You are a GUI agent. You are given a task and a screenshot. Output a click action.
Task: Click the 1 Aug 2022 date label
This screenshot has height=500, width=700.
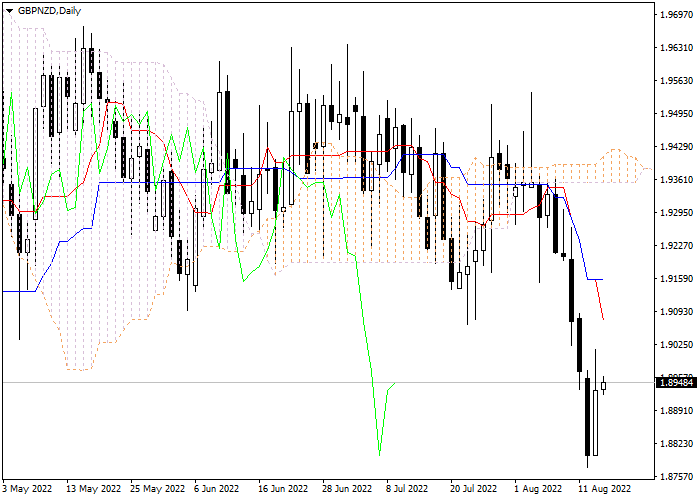(538, 489)
